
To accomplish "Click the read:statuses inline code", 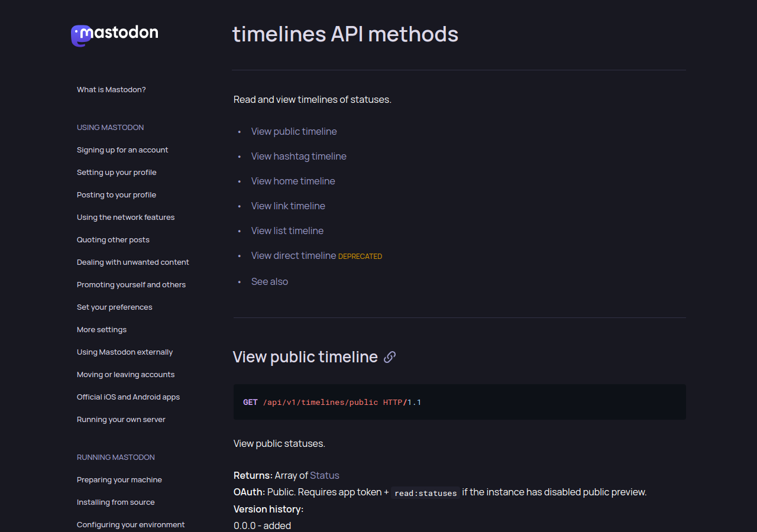I will 426,493.
